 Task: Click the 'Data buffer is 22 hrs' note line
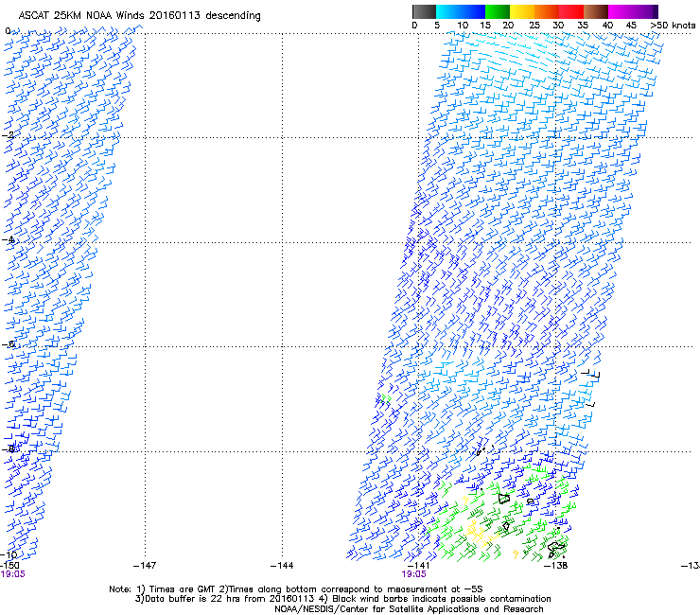coord(226,599)
